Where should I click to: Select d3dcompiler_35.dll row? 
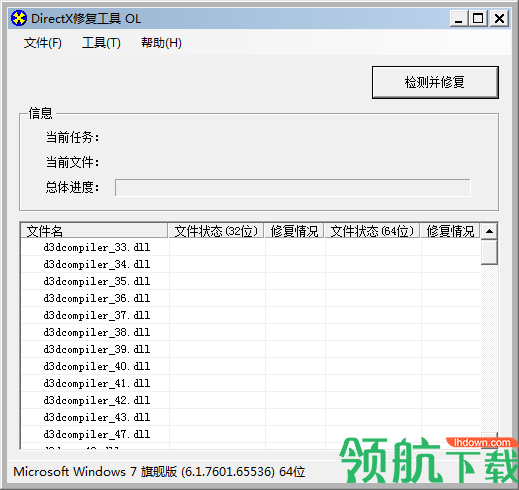[251, 281]
